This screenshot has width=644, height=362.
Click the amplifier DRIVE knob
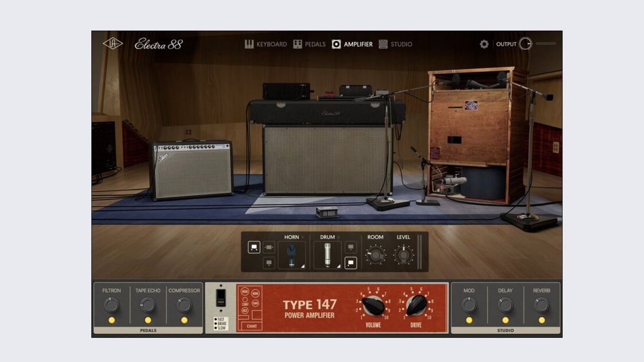coord(416,306)
